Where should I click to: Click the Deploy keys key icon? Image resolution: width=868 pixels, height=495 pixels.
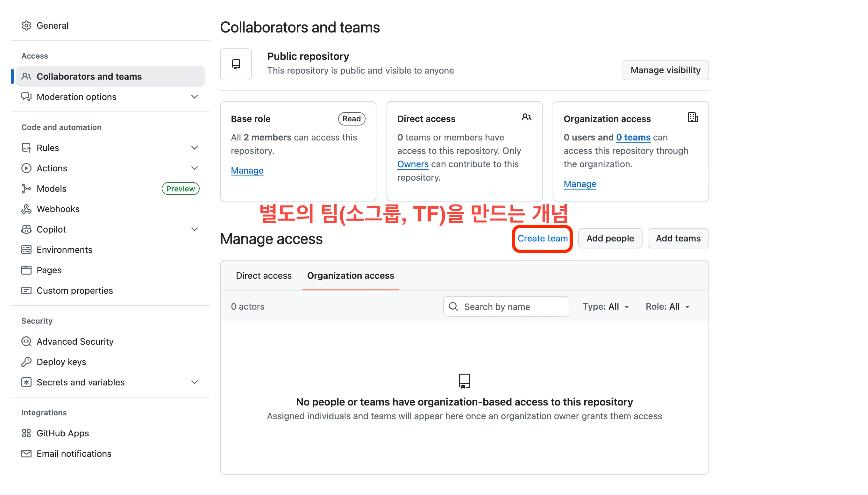pos(26,362)
